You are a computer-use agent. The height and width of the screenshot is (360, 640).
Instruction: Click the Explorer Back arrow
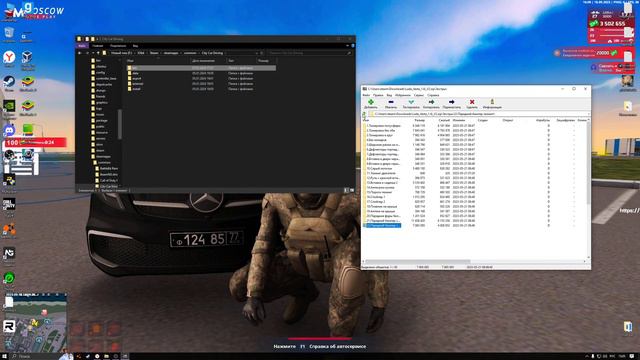pos(80,53)
